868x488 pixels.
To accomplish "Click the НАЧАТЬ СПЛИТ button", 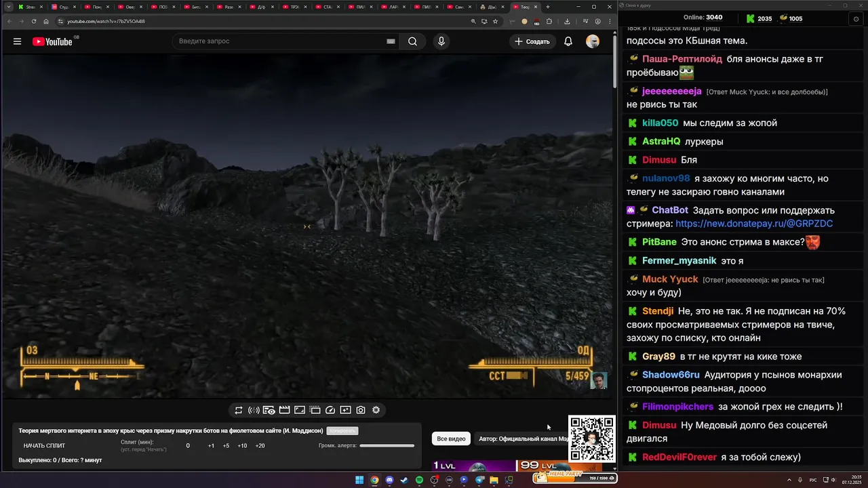I will [44, 446].
